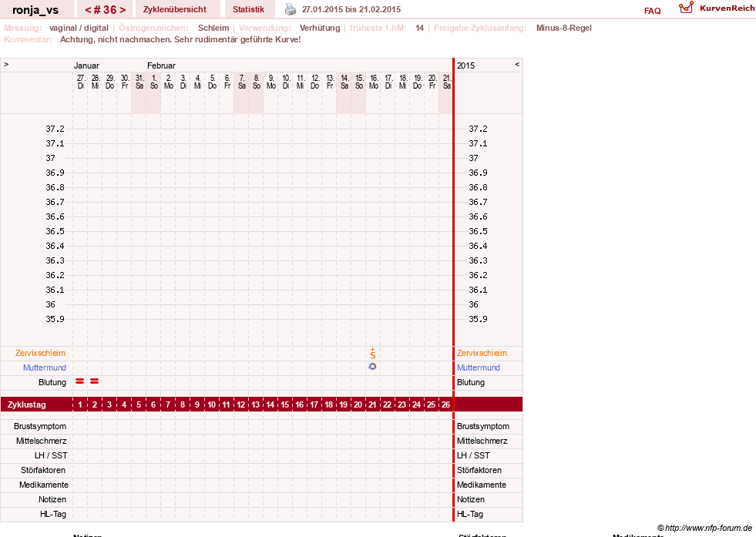Click the Februar month label

161,65
